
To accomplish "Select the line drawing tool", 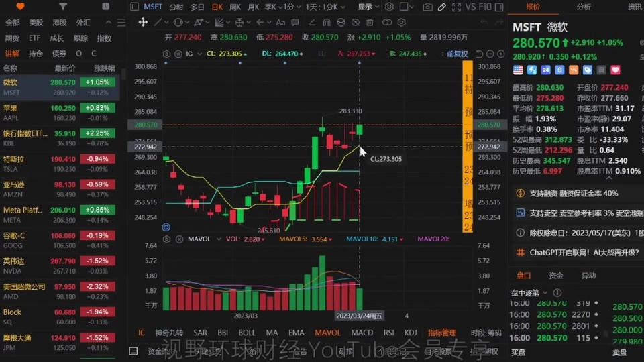I will [x=157, y=23].
